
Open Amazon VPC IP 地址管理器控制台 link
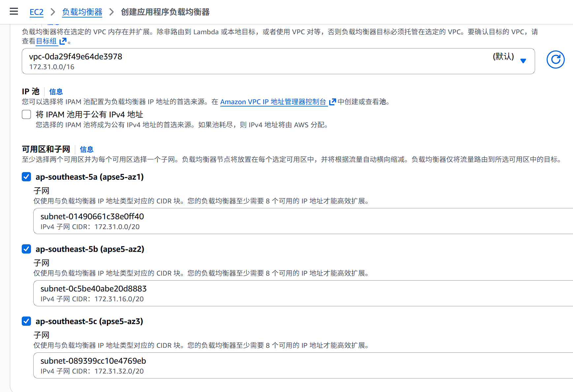(273, 102)
